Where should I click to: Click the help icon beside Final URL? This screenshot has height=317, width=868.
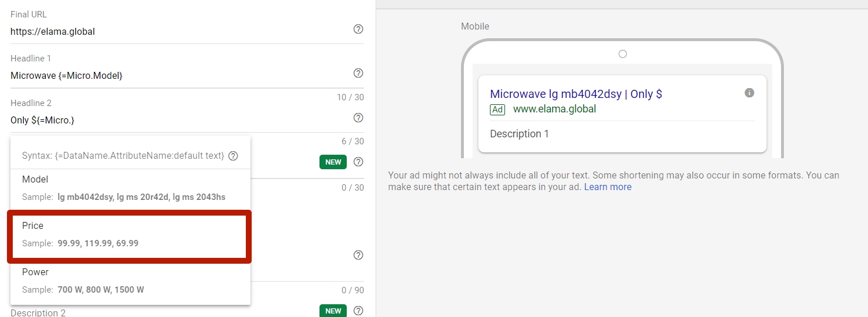[x=358, y=29]
